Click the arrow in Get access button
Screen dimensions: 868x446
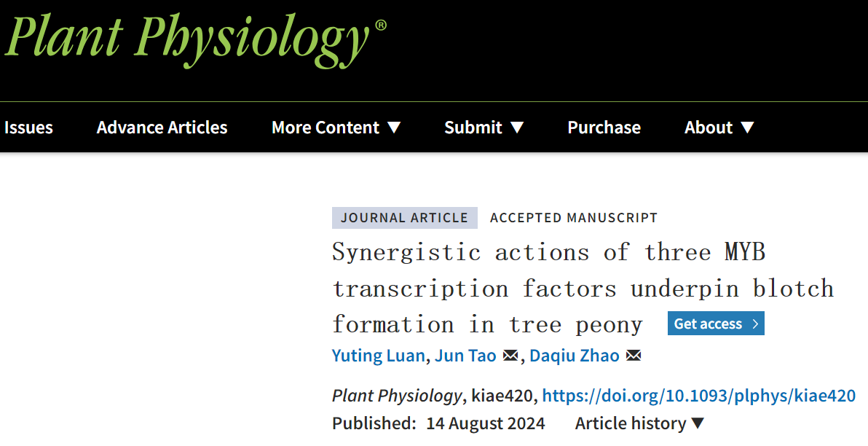pyautogui.click(x=755, y=324)
